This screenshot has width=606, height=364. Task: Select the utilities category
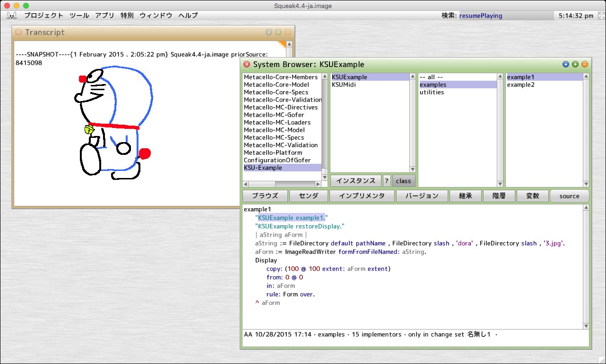[x=458, y=92]
